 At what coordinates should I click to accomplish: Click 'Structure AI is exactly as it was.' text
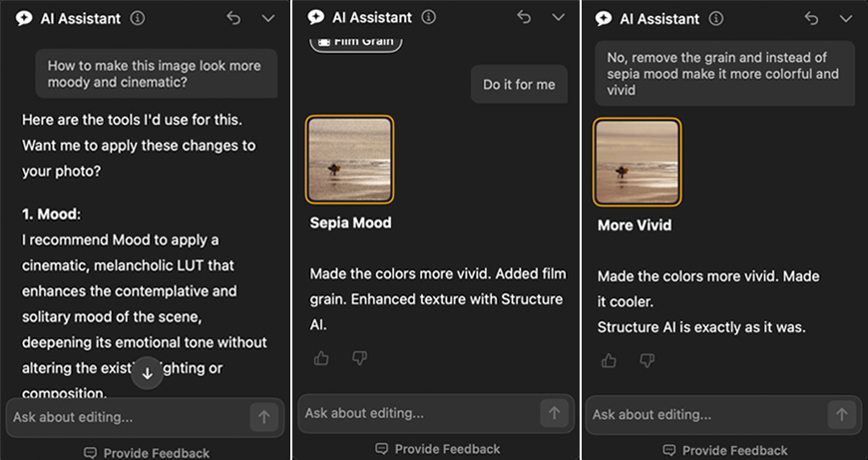pyautogui.click(x=701, y=327)
